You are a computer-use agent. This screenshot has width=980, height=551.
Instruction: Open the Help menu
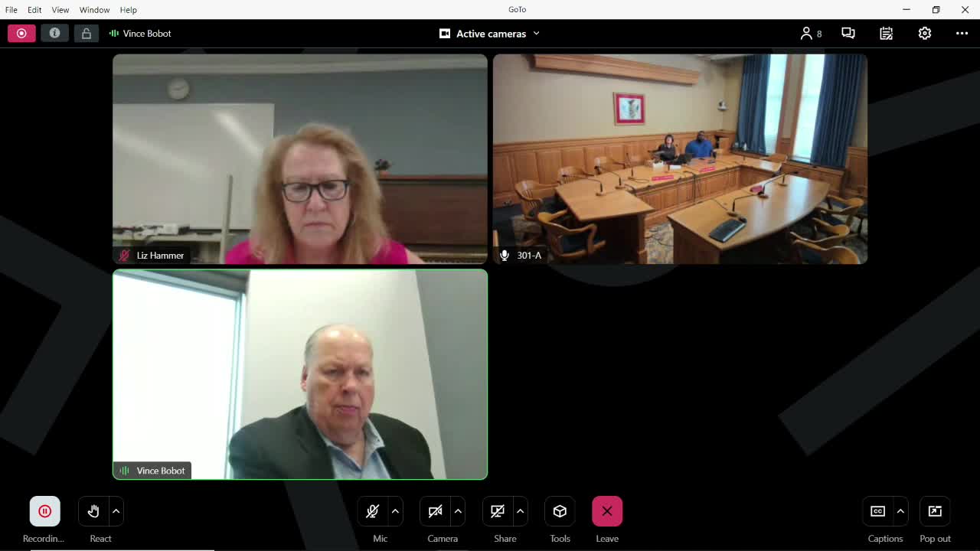tap(128, 10)
